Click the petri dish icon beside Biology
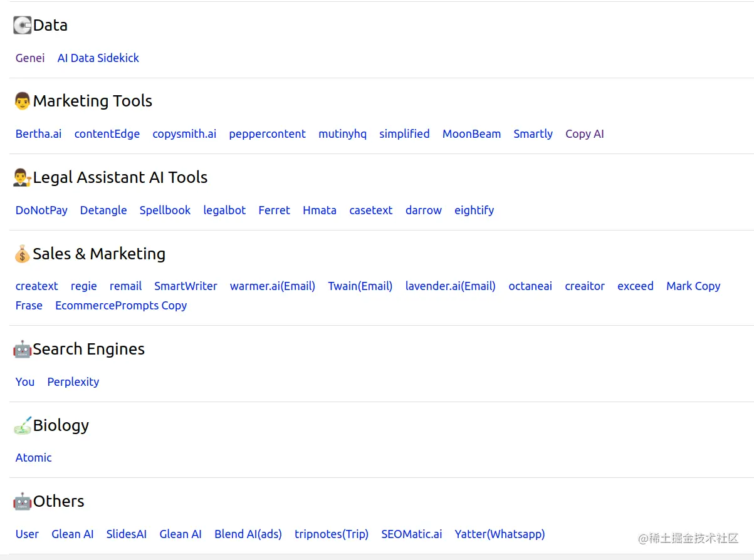 click(x=23, y=426)
